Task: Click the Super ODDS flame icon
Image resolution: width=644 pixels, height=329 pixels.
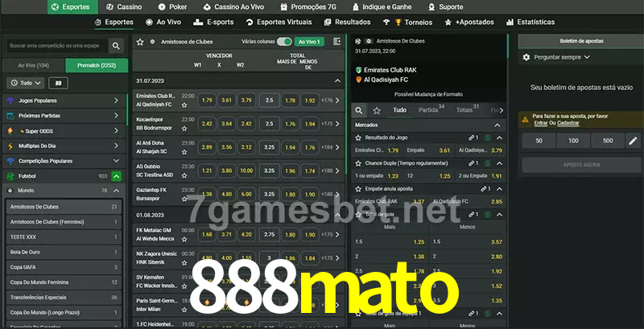Action: tap(10, 131)
